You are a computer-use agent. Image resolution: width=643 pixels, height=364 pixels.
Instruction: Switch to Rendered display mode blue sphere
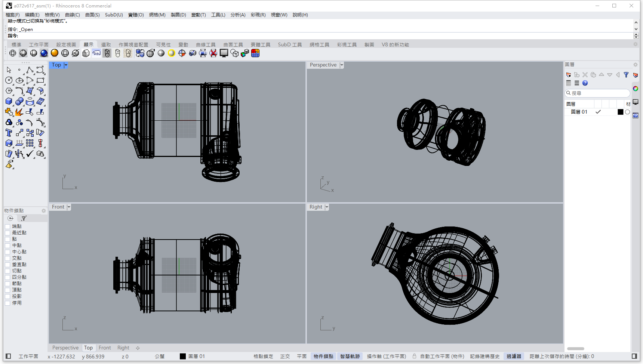tap(44, 53)
